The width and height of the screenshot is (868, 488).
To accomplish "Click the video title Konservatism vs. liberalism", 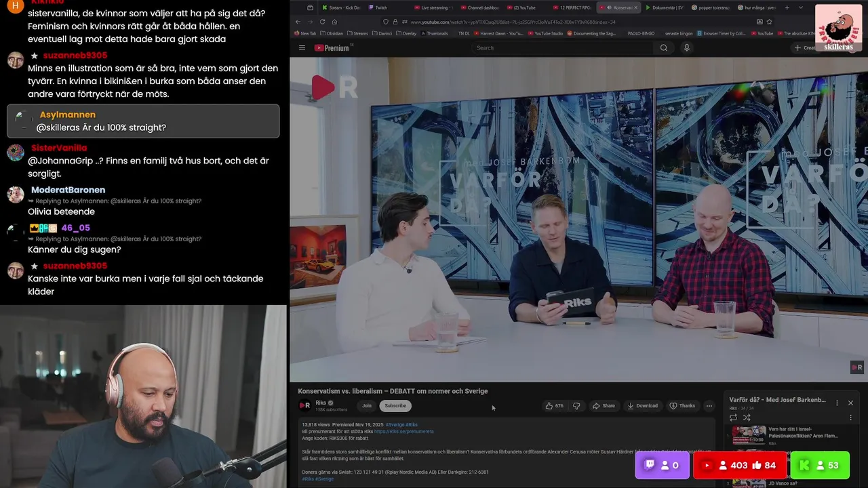I will [393, 391].
